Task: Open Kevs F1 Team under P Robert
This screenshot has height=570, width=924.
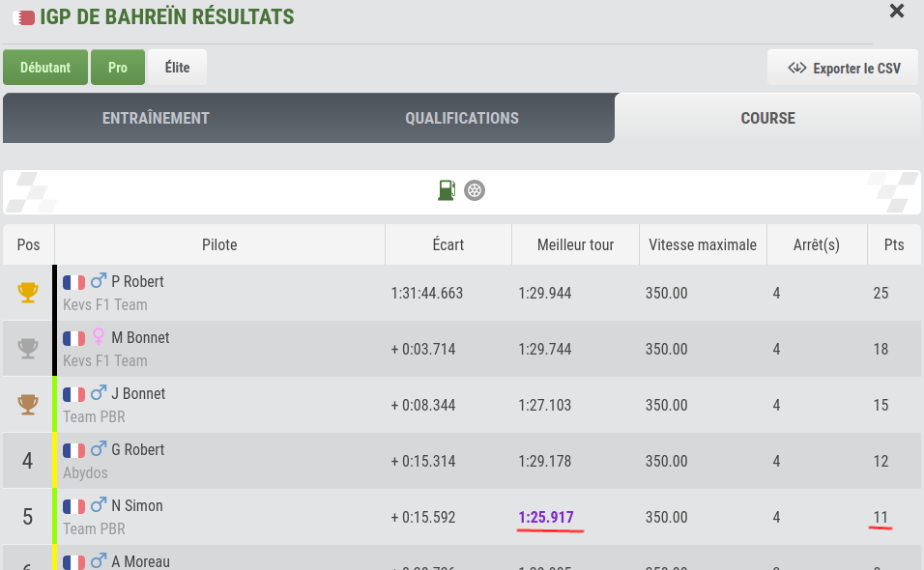Action: (x=105, y=304)
